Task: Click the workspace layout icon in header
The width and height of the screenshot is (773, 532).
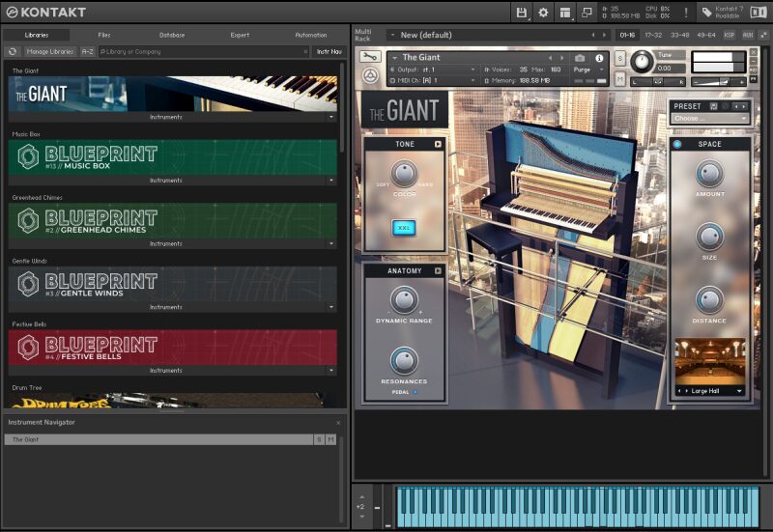Action: tap(565, 13)
